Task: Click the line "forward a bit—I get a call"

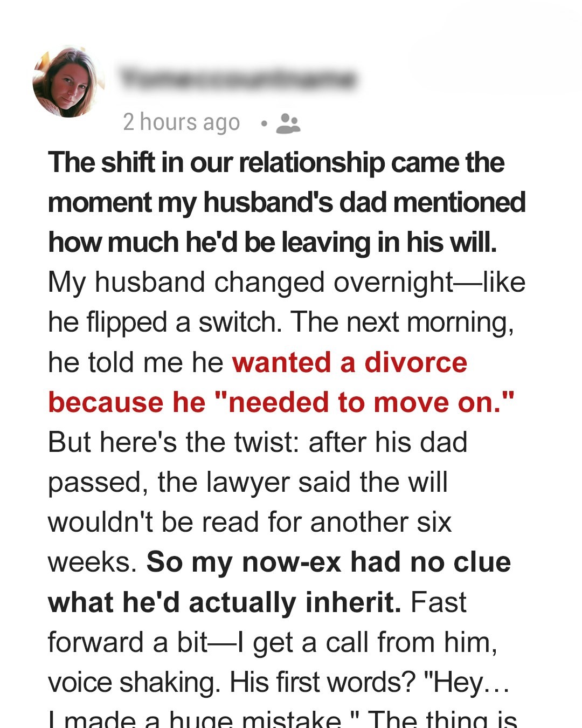Action: click(x=272, y=642)
